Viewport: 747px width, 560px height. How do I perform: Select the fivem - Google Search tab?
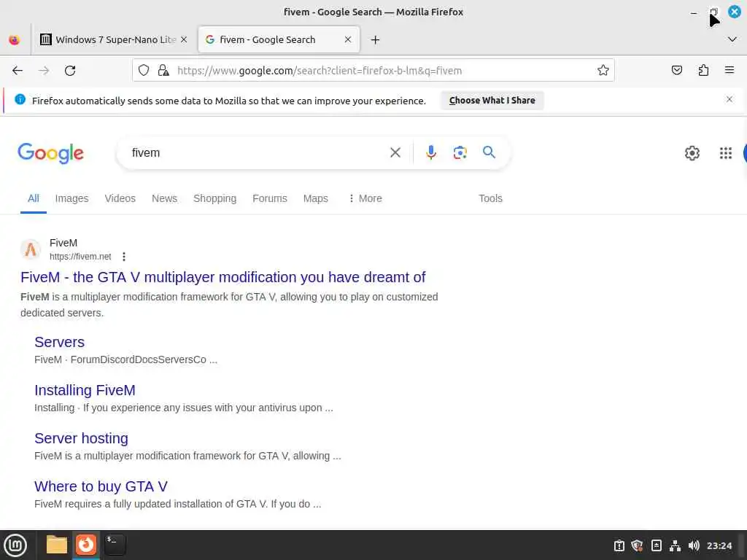pyautogui.click(x=279, y=39)
